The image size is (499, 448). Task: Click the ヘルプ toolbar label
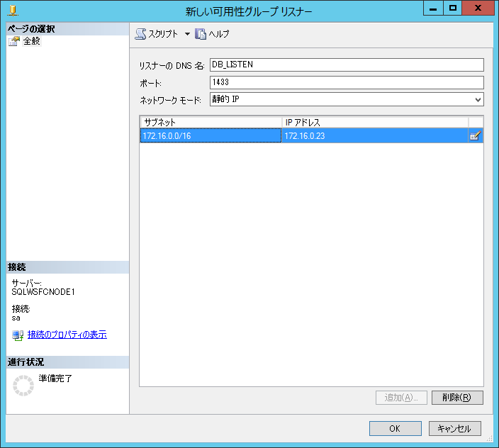click(x=219, y=34)
